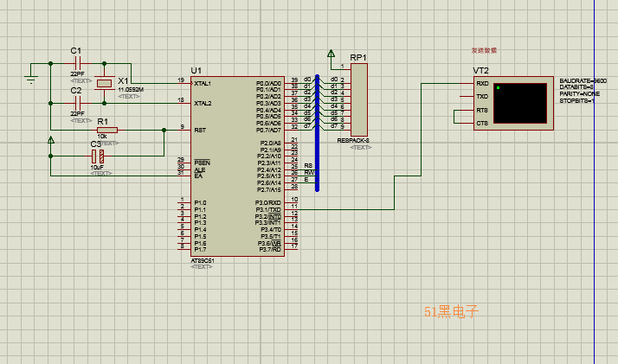The height and width of the screenshot is (364, 618).
Task: Click the VT2 virtual terminal black screen
Action: point(520,103)
